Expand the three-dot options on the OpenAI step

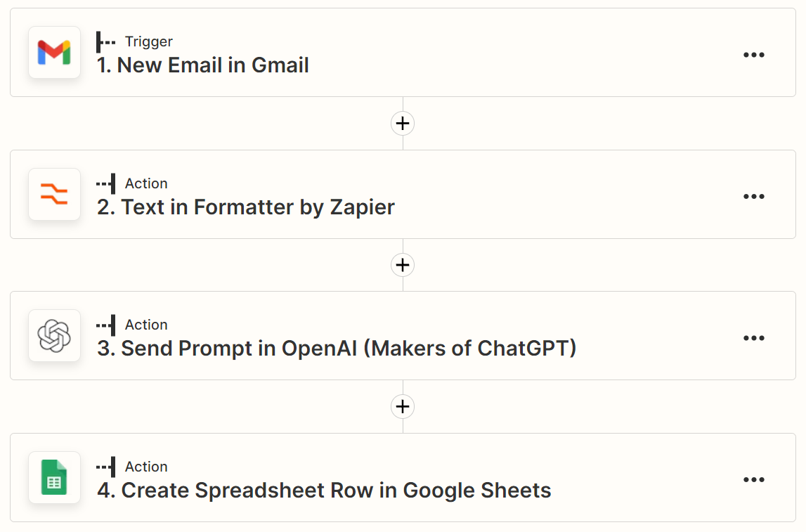tap(753, 338)
